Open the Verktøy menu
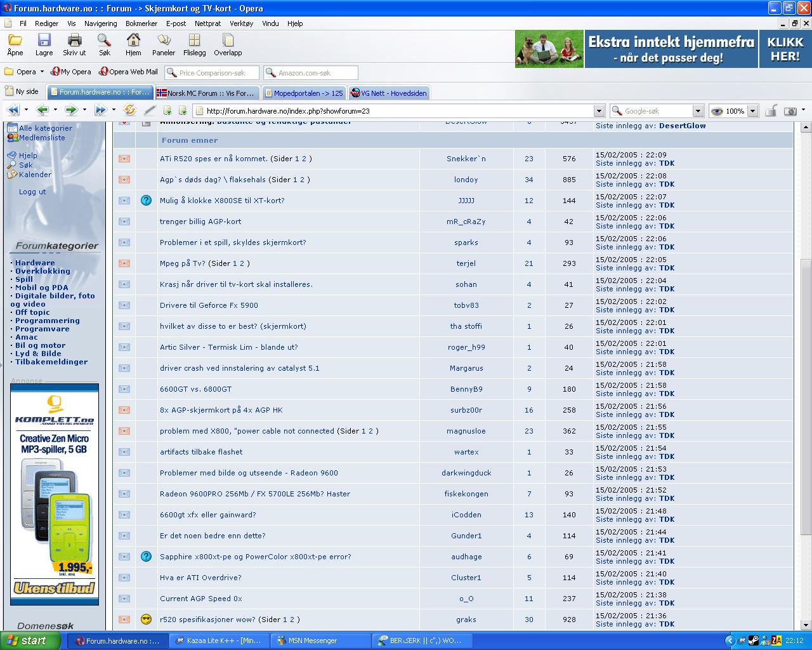Image resolution: width=812 pixels, height=650 pixels. [242, 23]
